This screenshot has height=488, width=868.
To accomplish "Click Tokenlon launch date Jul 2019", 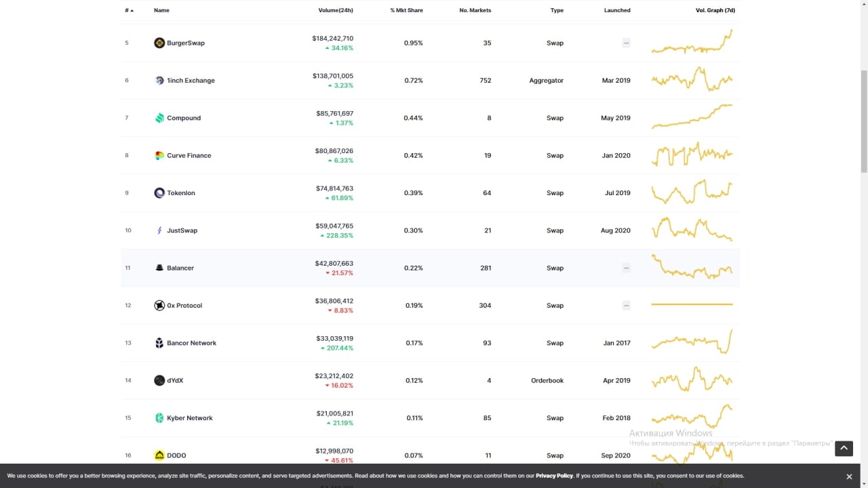I will click(617, 192).
